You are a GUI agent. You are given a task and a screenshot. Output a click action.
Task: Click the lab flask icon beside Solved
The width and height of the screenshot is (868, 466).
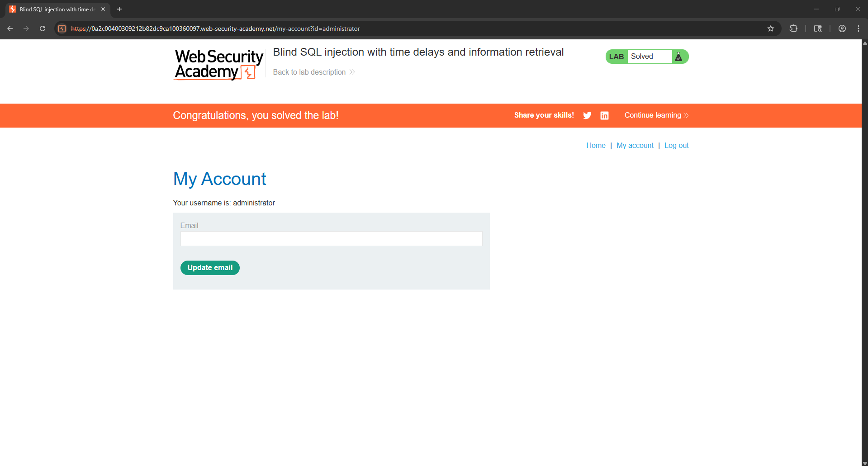pyautogui.click(x=678, y=57)
